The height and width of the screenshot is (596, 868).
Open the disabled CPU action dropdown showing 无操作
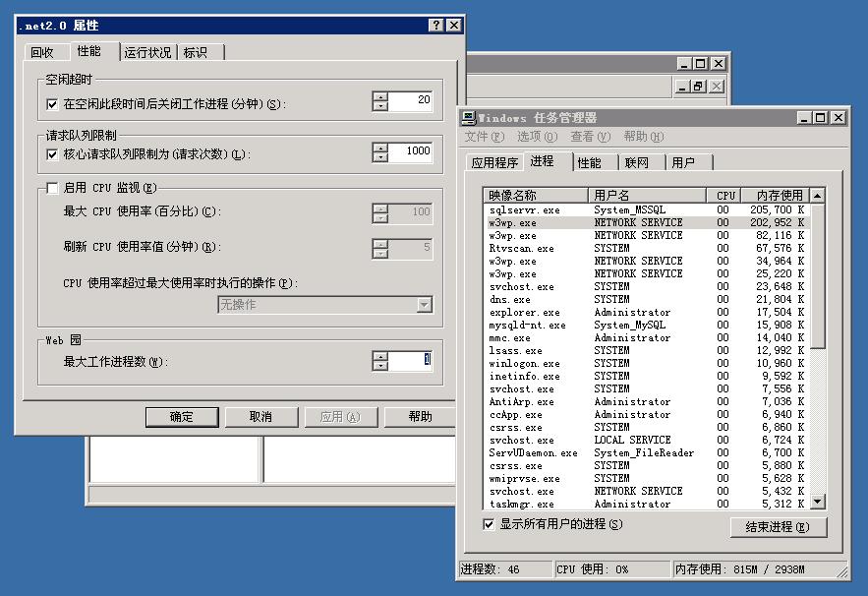click(325, 305)
